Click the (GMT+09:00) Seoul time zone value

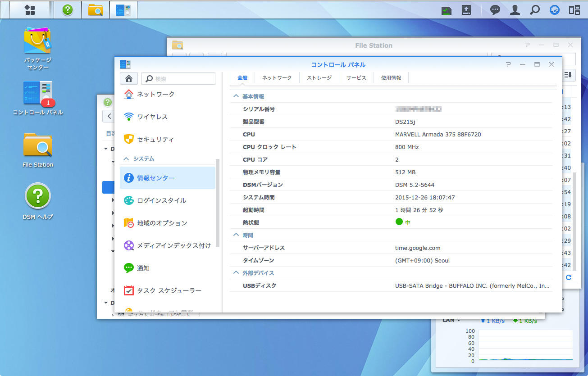tap(422, 260)
